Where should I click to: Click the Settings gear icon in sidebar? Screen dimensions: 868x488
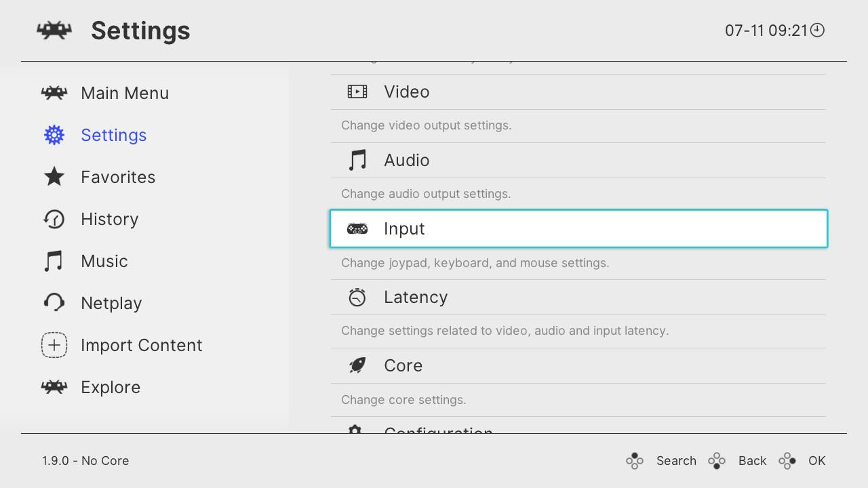click(x=54, y=135)
